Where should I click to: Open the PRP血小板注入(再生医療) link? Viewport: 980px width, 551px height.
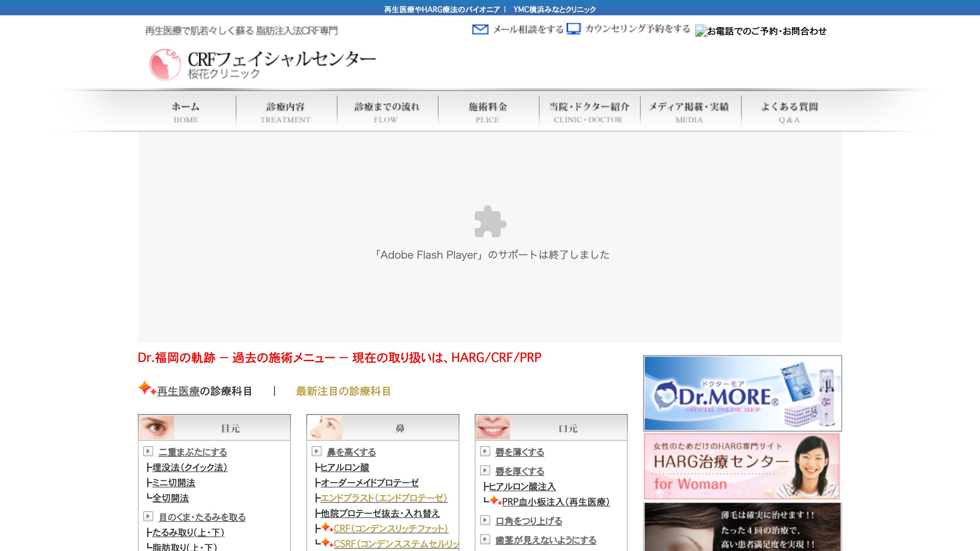click(x=556, y=502)
